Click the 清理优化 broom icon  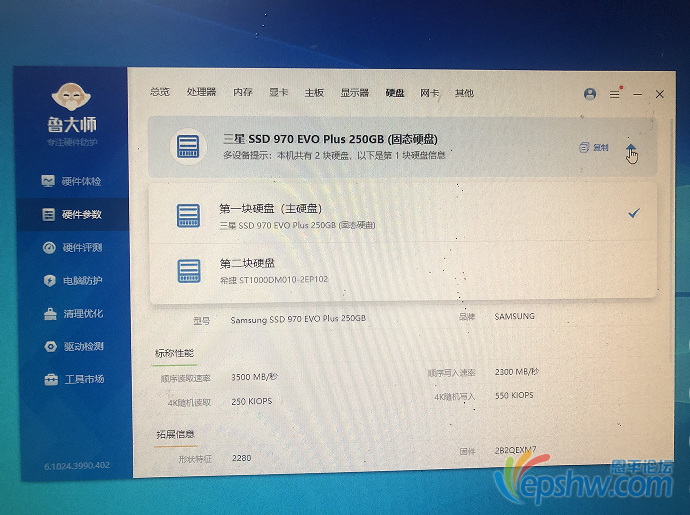tap(50, 313)
